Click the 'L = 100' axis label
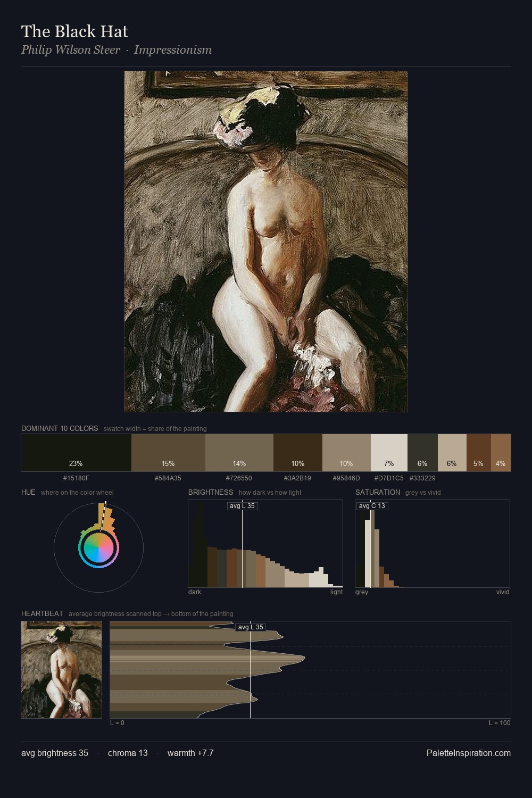 [x=500, y=723]
